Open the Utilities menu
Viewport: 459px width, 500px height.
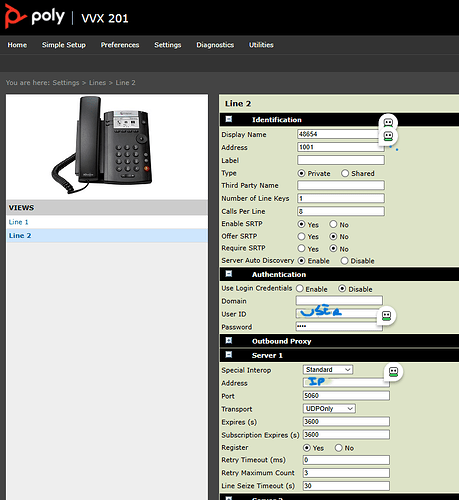pos(261,45)
